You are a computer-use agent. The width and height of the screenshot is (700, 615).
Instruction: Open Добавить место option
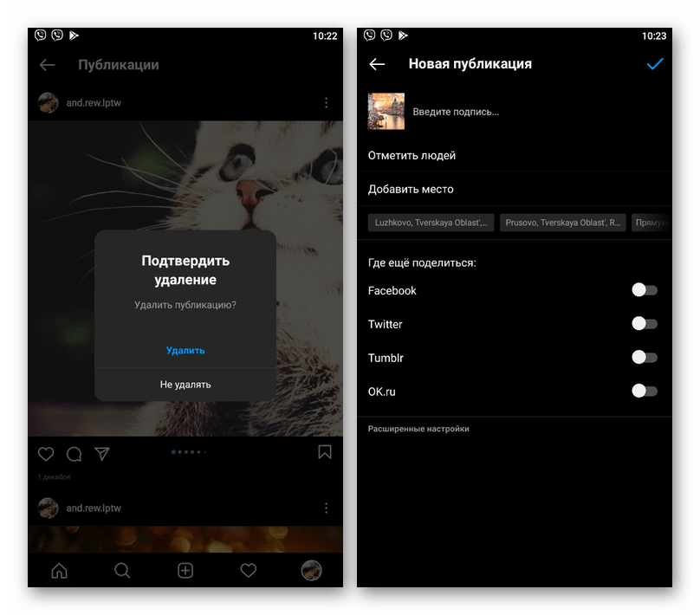point(515,189)
